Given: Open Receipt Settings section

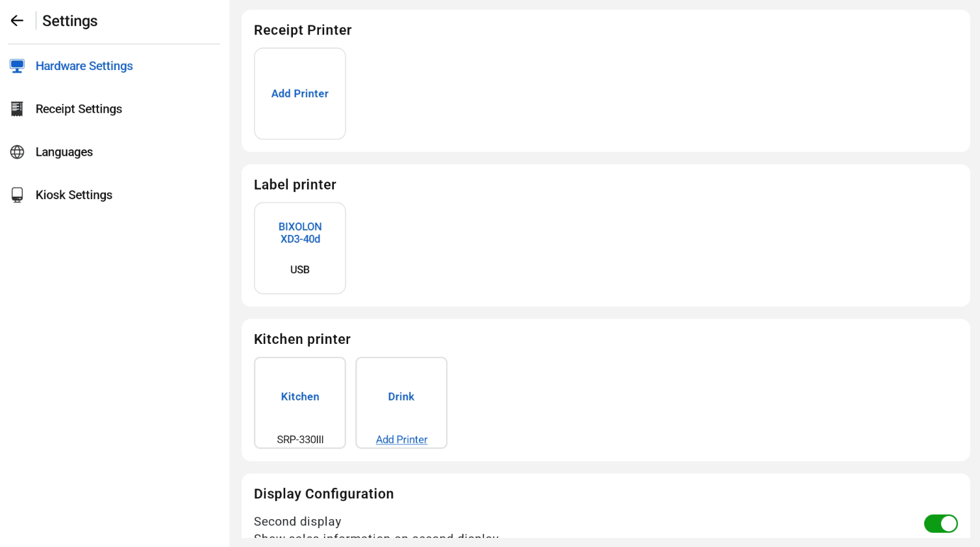Looking at the screenshot, I should click(79, 109).
